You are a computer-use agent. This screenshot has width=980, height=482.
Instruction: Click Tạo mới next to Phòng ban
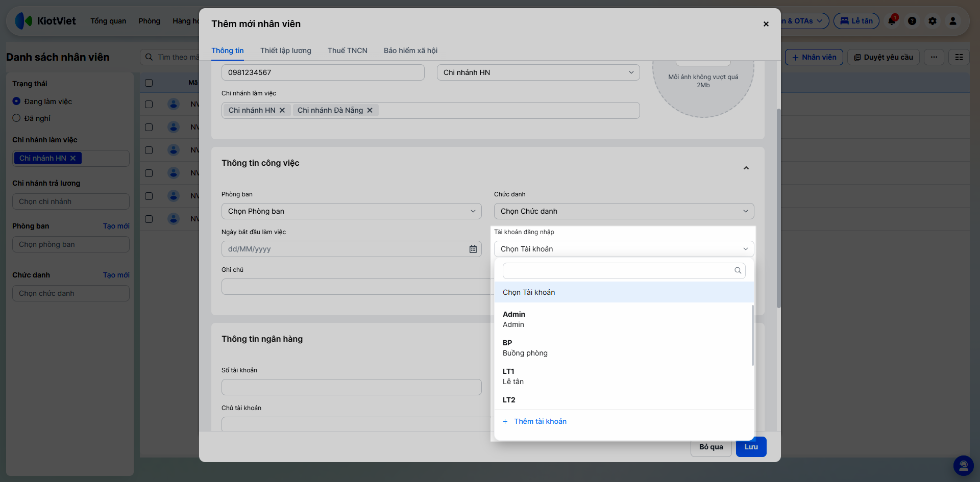click(x=116, y=226)
